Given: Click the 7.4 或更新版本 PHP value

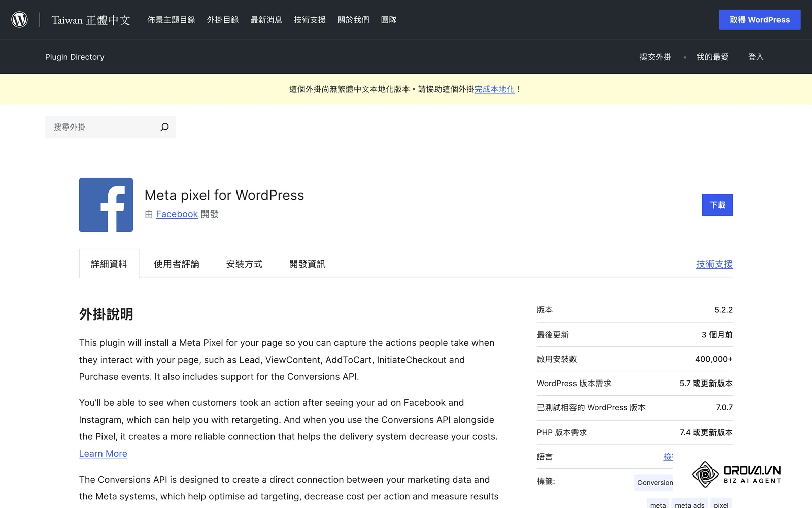Looking at the screenshot, I should pos(706,432).
